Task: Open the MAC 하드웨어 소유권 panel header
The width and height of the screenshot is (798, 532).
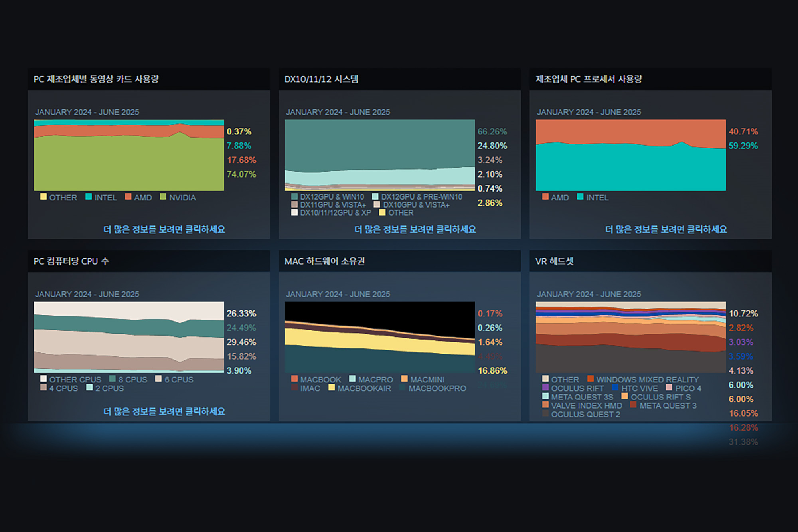Action: (324, 261)
